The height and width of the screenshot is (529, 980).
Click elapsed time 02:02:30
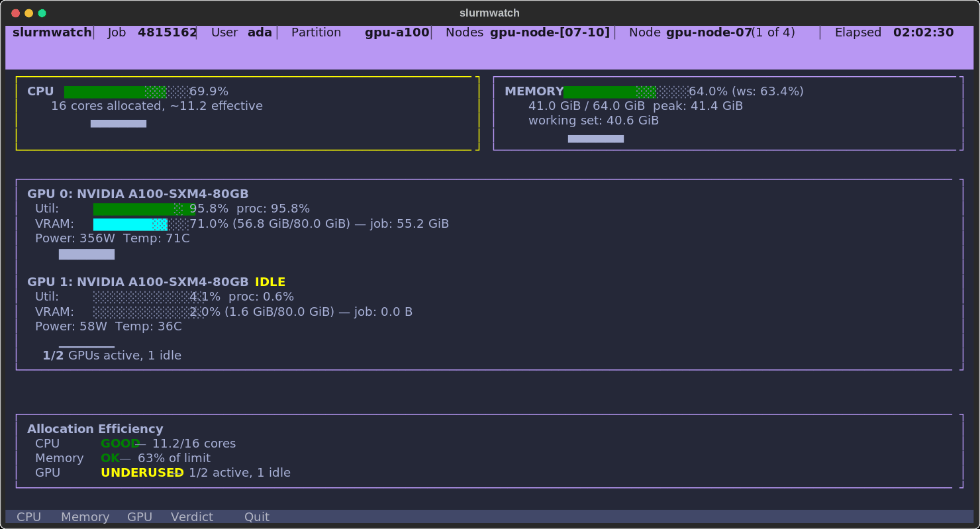click(x=923, y=32)
